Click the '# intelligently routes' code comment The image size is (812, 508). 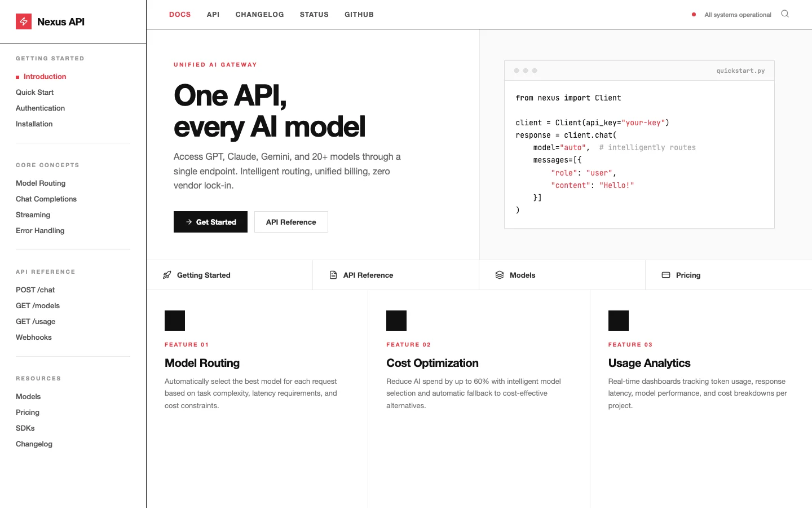(x=647, y=147)
